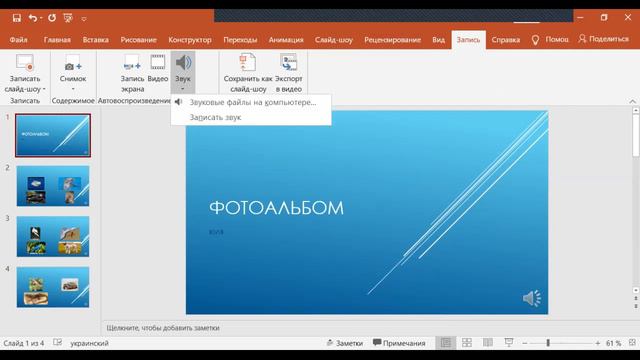Start slideshow from the quick access icon
This screenshot has height=360, width=640.
68,18
